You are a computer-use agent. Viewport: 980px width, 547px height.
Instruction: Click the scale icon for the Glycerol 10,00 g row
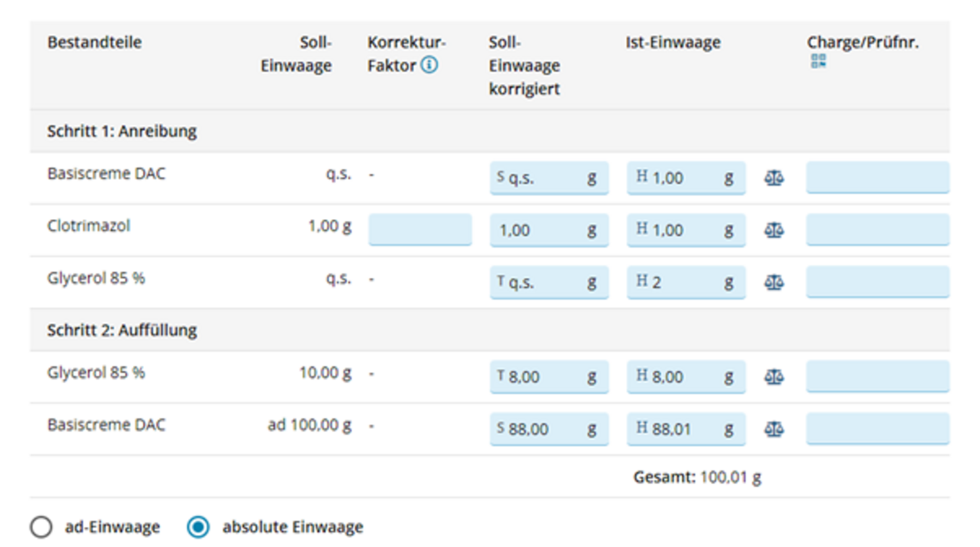click(774, 377)
